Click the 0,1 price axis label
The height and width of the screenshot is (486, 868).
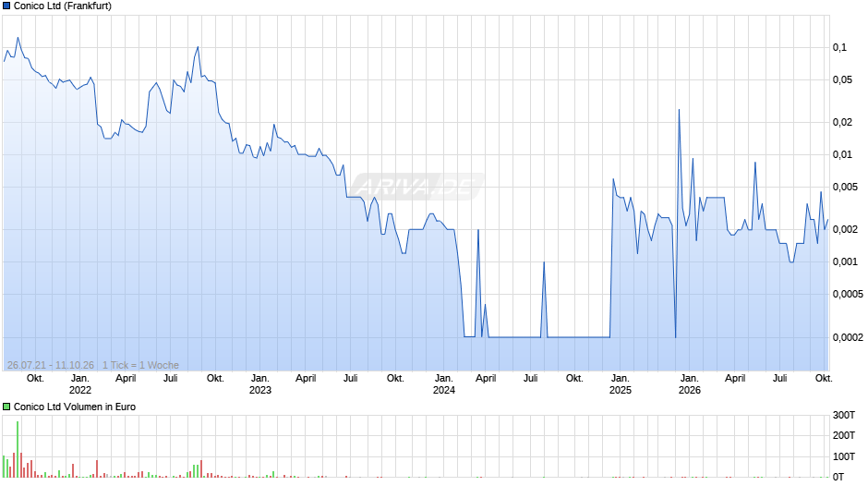tap(839, 48)
